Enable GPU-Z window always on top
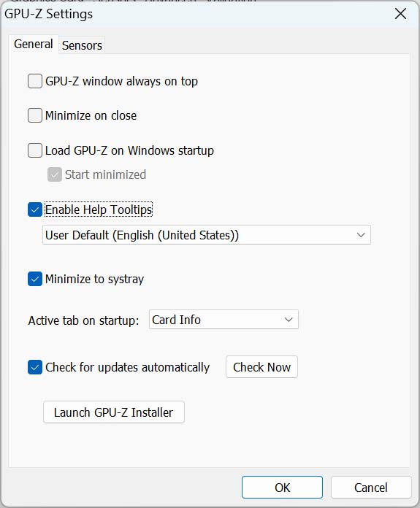 tap(35, 81)
